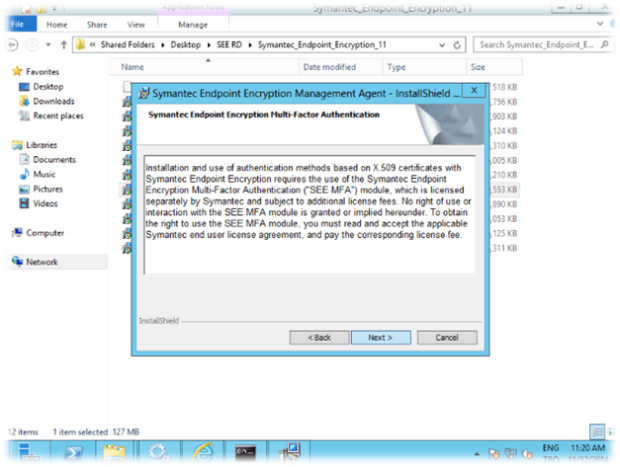Click Computer in the navigation pane

coord(45,233)
